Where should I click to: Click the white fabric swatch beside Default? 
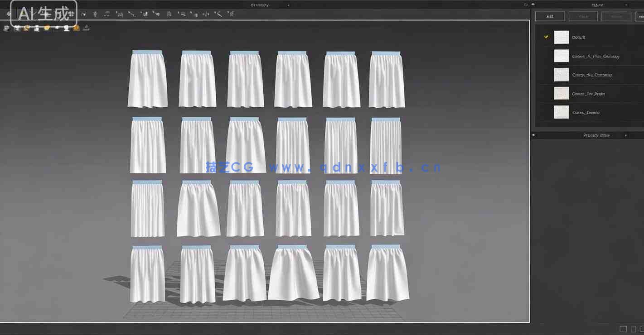pyautogui.click(x=561, y=37)
